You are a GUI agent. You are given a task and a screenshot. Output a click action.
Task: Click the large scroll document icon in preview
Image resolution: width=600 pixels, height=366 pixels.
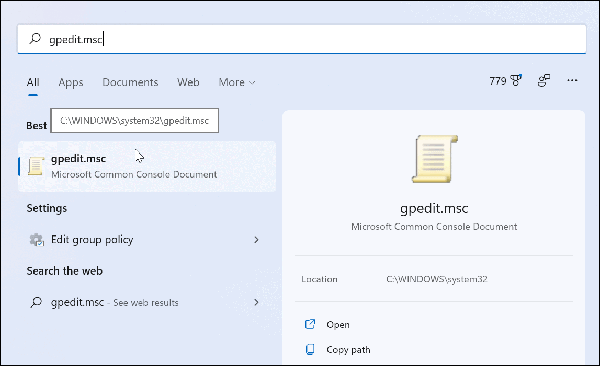pos(435,158)
